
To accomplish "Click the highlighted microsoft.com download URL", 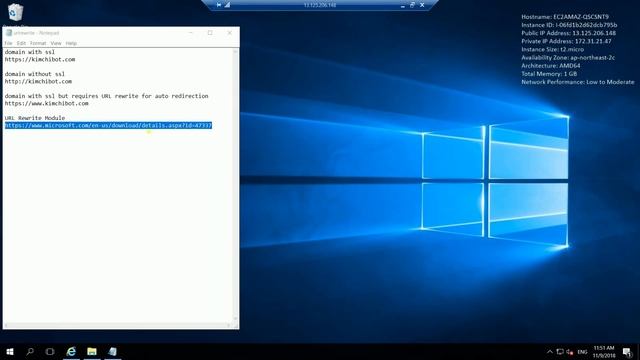I will (x=108, y=125).
